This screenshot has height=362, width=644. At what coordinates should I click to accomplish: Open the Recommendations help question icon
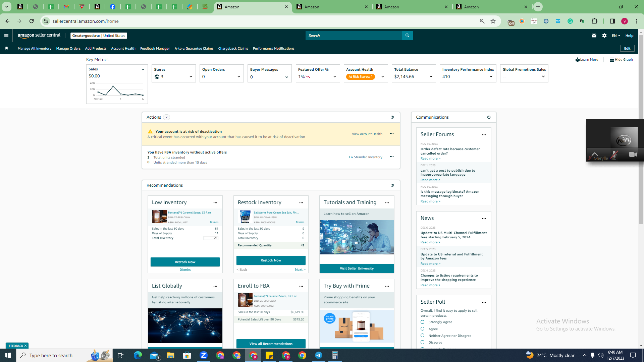[x=392, y=185]
